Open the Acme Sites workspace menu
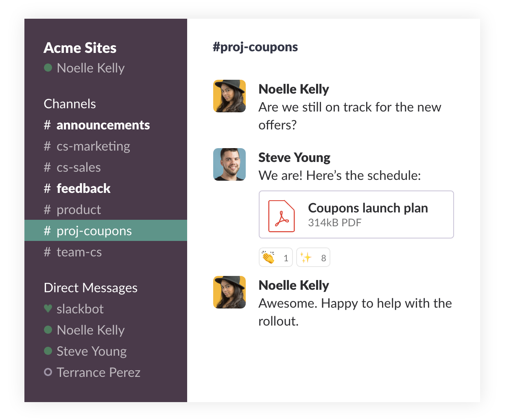This screenshot has width=511, height=420. pyautogui.click(x=80, y=48)
